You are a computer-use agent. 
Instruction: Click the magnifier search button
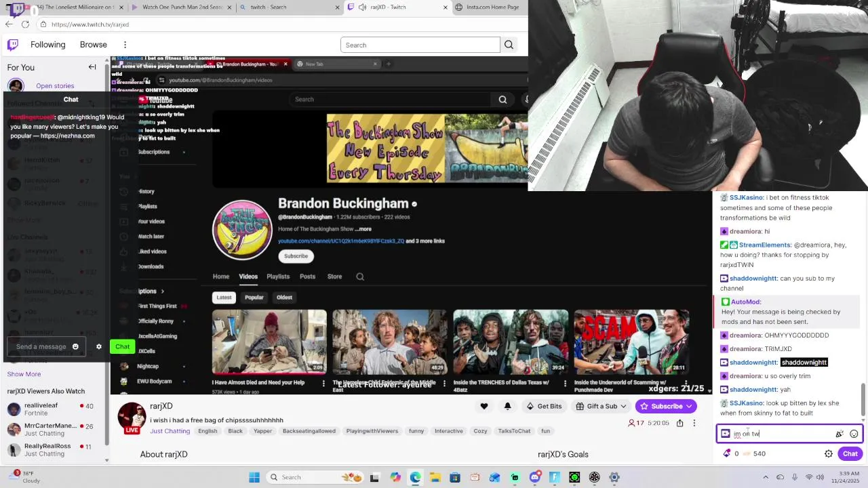click(509, 45)
